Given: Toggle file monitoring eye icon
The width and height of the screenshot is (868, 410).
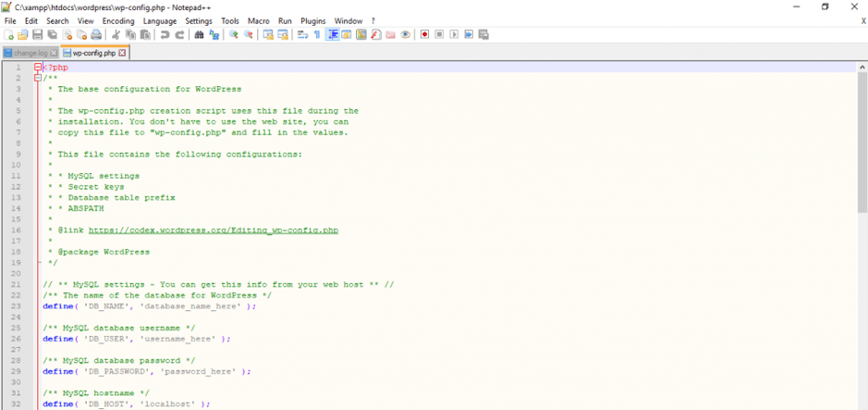Looking at the screenshot, I should (x=405, y=34).
